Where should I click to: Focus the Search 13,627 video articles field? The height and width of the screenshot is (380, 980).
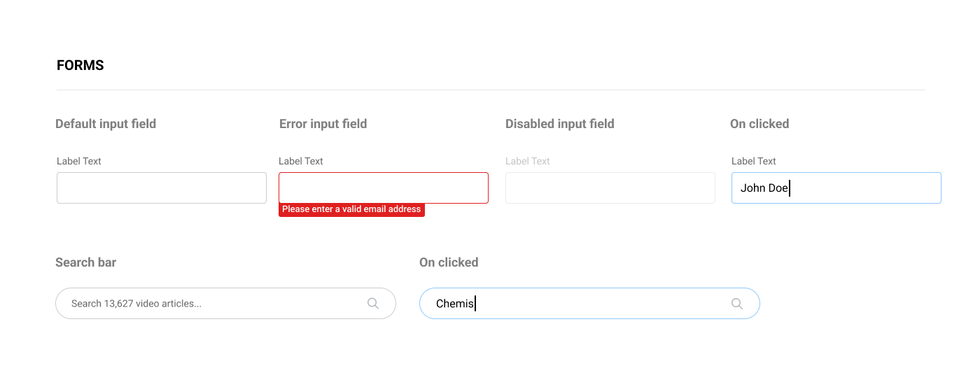click(225, 303)
